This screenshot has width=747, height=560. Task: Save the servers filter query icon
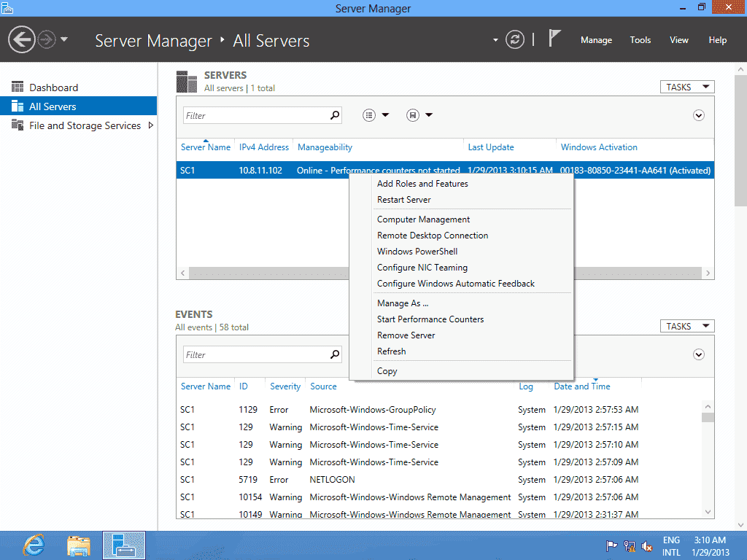pyautogui.click(x=411, y=114)
